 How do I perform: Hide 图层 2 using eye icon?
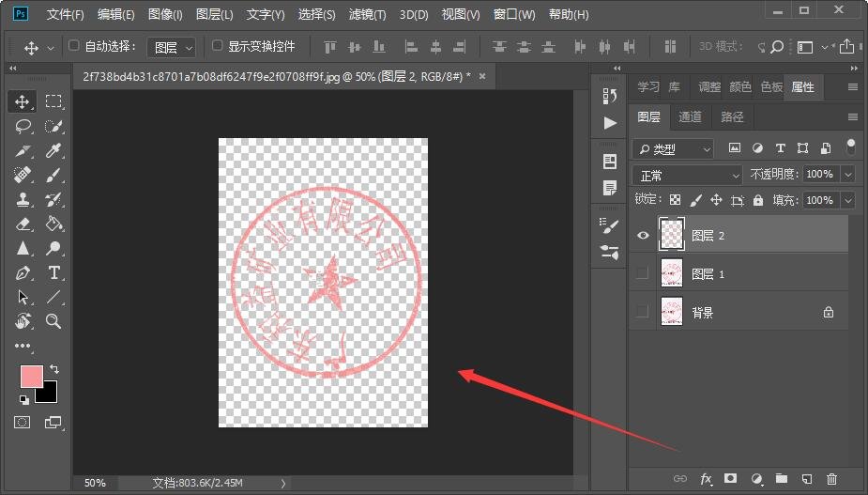[x=643, y=235]
